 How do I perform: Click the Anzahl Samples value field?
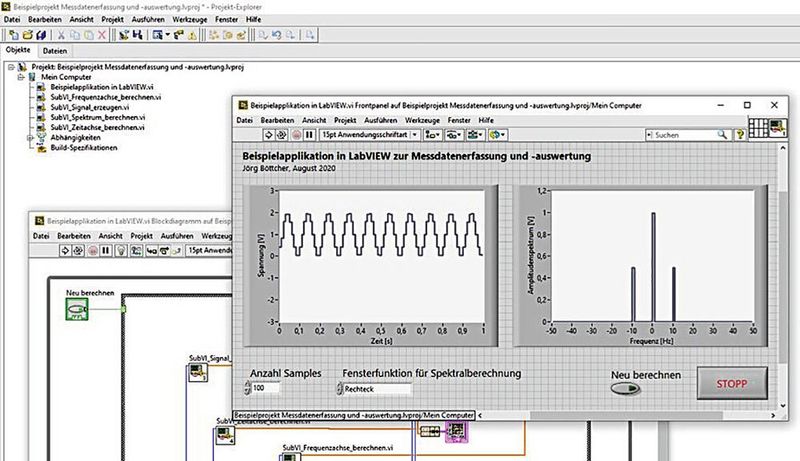(266, 388)
